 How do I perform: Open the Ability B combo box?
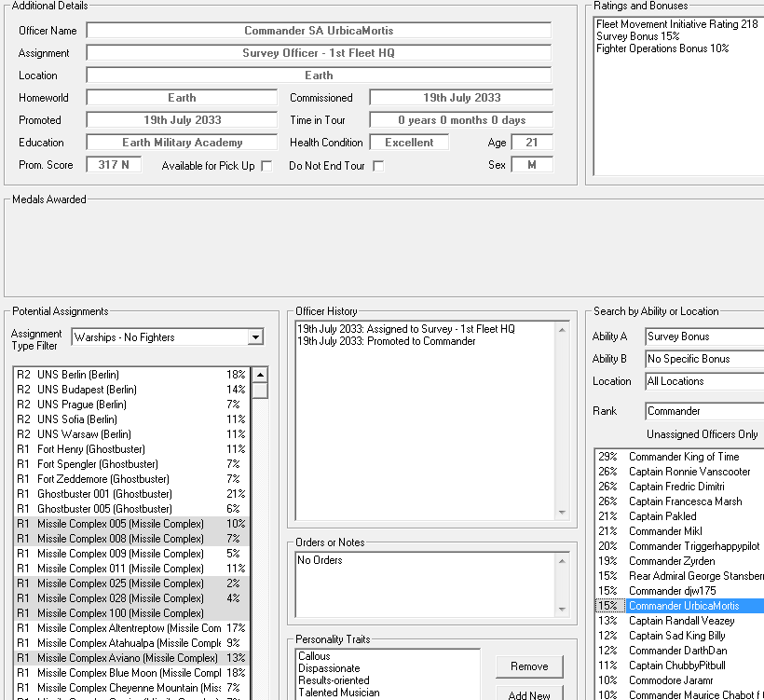coord(704,359)
